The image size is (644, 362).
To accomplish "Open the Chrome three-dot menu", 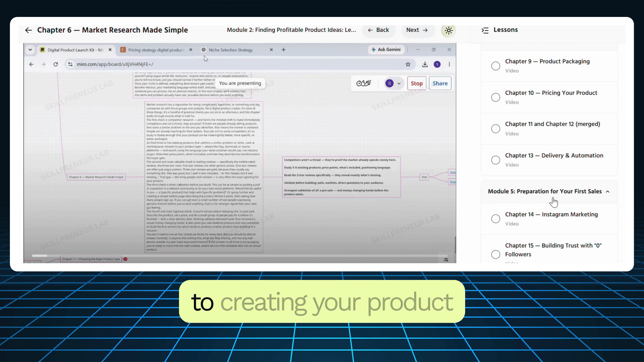I will (449, 65).
